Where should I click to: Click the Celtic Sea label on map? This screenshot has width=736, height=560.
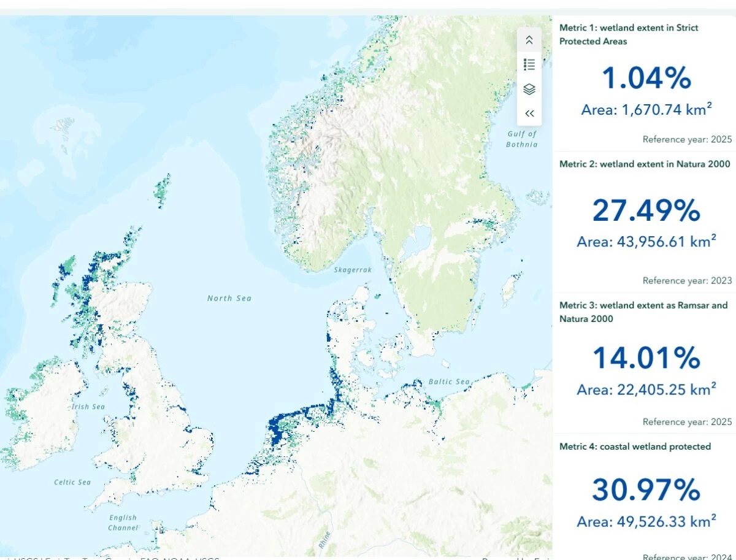tap(72, 482)
